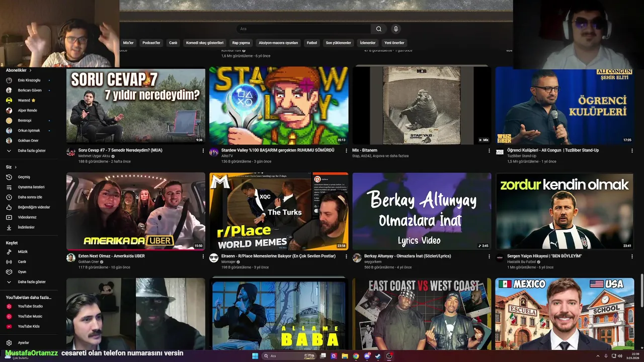This screenshot has width=644, height=362.
Task: Play zordur kendin olmak thumbnail
Action: 565,212
